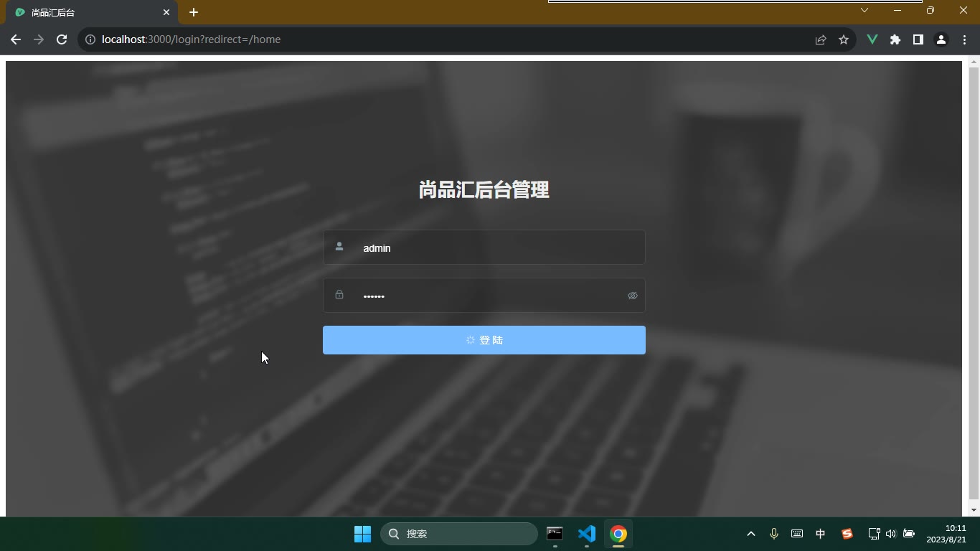The width and height of the screenshot is (980, 551).
Task: Click the 登陆 login button
Action: tap(484, 340)
